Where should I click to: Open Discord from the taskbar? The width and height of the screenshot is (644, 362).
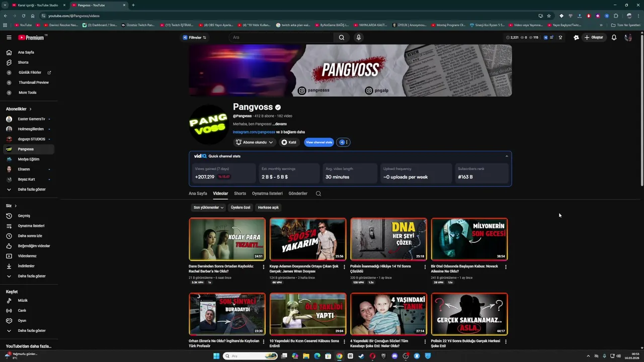(394, 356)
